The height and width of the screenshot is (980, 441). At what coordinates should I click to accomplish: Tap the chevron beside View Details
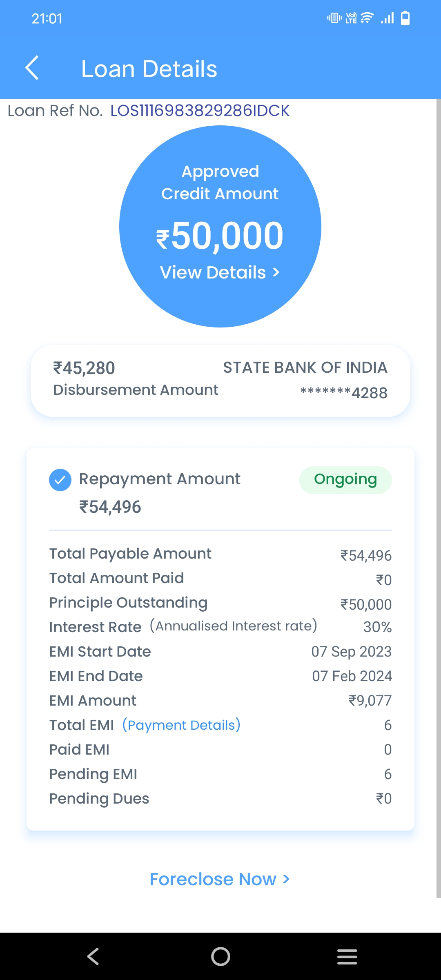coord(276,272)
